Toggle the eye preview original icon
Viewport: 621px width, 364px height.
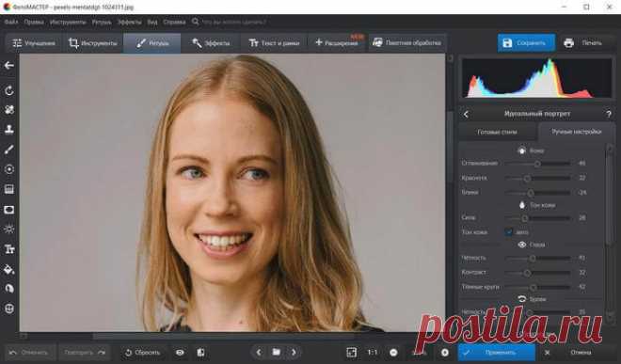180,352
